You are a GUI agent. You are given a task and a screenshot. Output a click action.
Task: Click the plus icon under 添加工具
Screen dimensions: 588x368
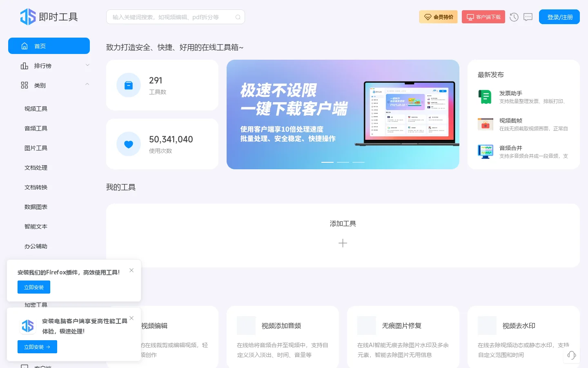(343, 243)
